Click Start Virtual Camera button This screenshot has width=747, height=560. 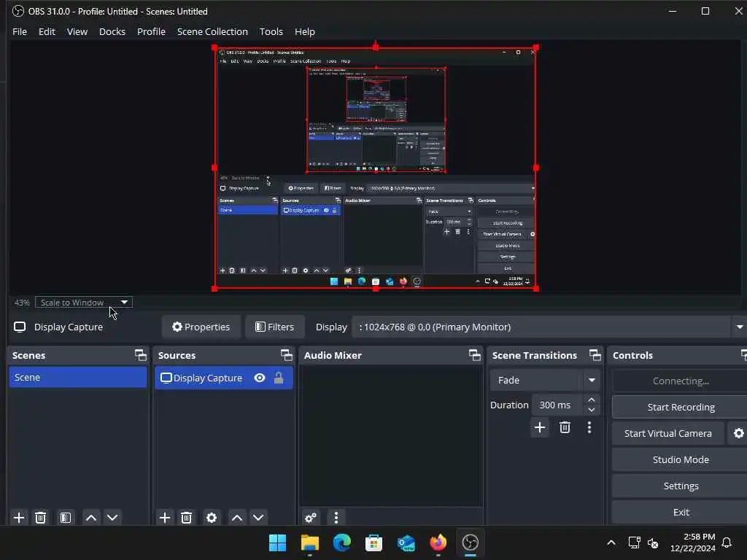[x=668, y=433]
